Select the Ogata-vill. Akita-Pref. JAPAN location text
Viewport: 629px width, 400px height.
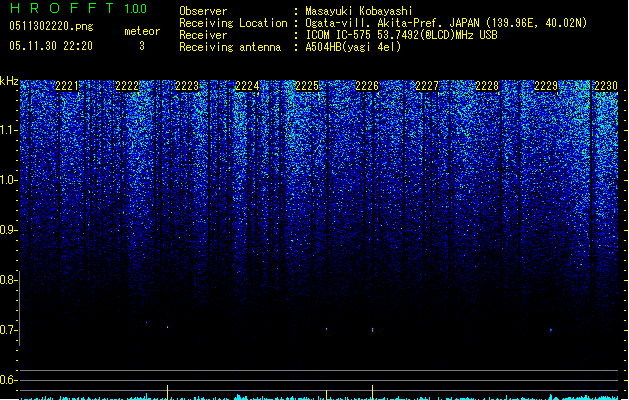(x=446, y=23)
